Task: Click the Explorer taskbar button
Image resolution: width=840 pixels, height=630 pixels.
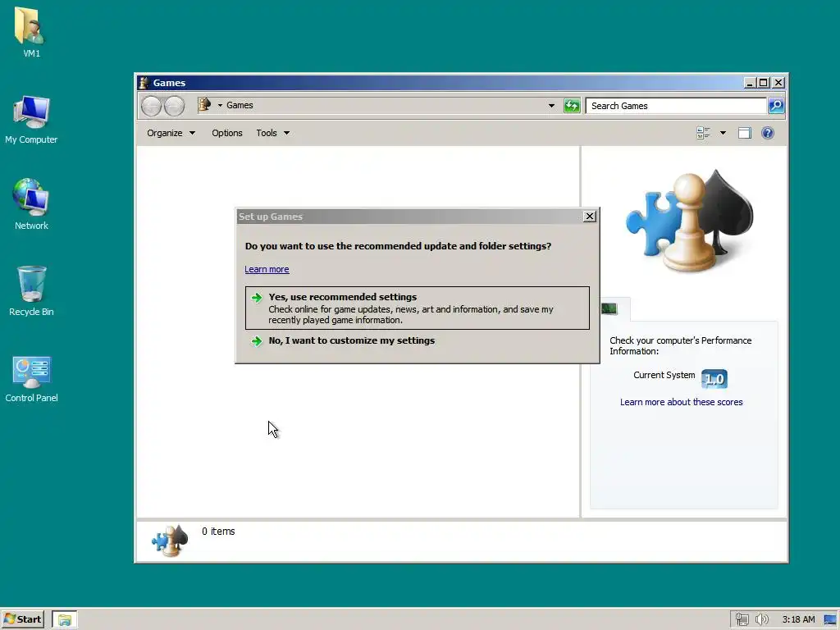Action: coord(65,620)
